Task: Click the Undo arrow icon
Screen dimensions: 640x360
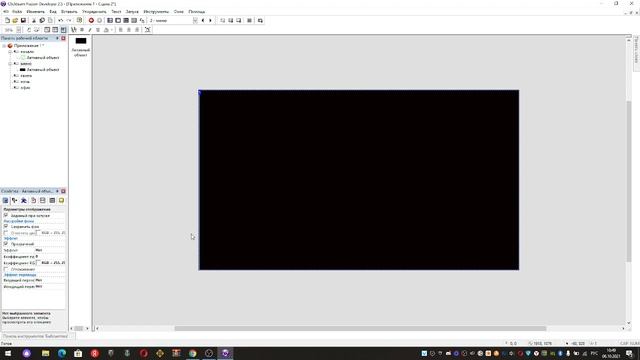Action: point(60,20)
